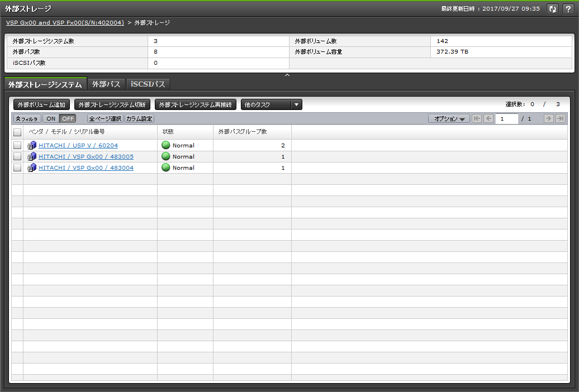Open the HITACHI / VSP Gx00 / 483005 link
Viewport: 579px width, 392px height.
coord(86,156)
